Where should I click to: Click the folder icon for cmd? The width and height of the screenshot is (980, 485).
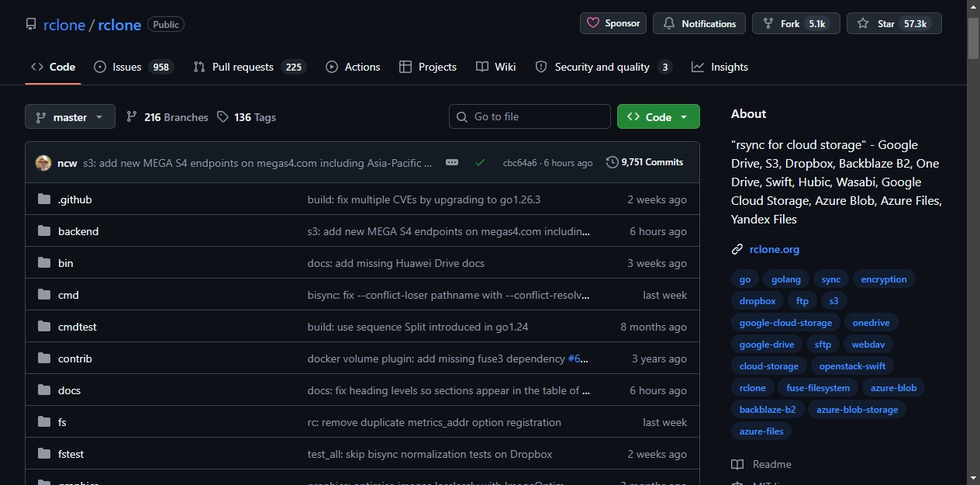point(44,295)
